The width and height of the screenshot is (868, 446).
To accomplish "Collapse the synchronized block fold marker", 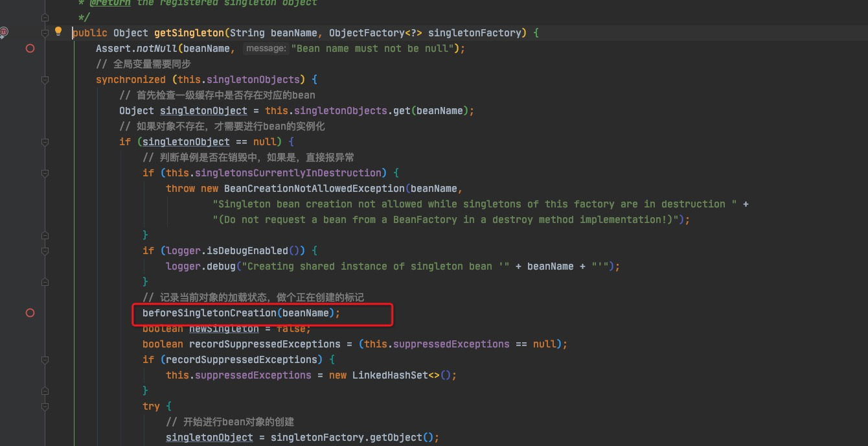I will pyautogui.click(x=45, y=80).
